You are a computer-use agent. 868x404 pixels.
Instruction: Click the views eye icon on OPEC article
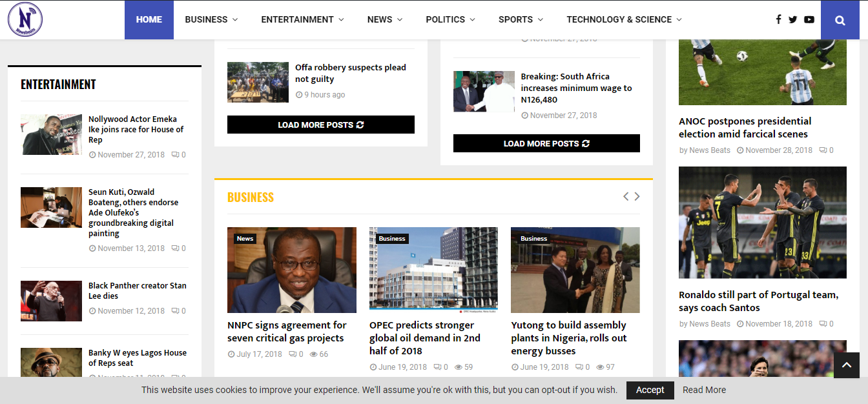[x=459, y=367]
